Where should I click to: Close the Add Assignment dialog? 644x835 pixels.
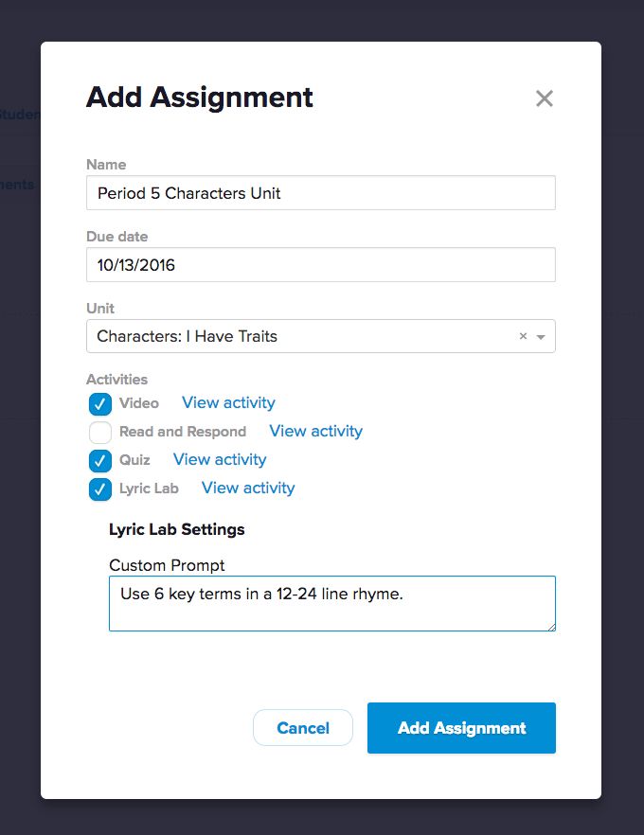coord(544,98)
